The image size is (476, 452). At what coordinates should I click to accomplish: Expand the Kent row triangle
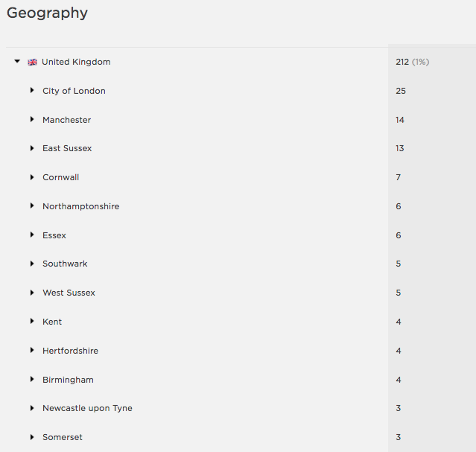tap(32, 321)
